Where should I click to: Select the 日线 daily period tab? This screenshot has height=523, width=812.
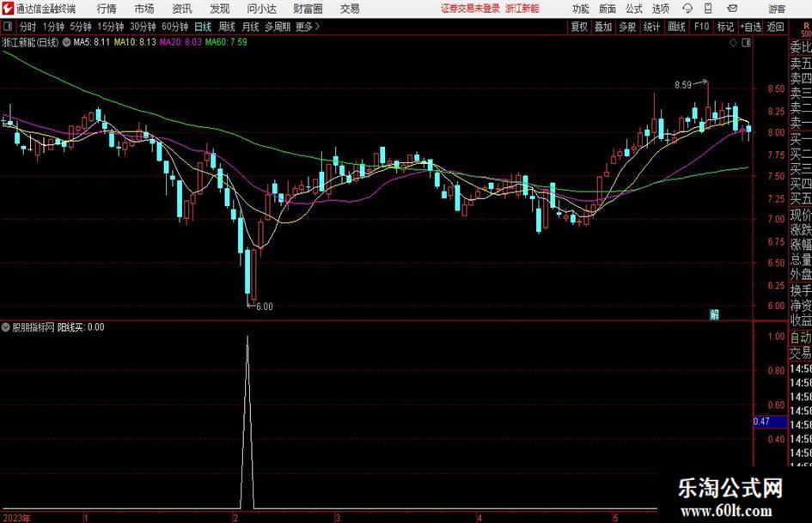[x=203, y=27]
